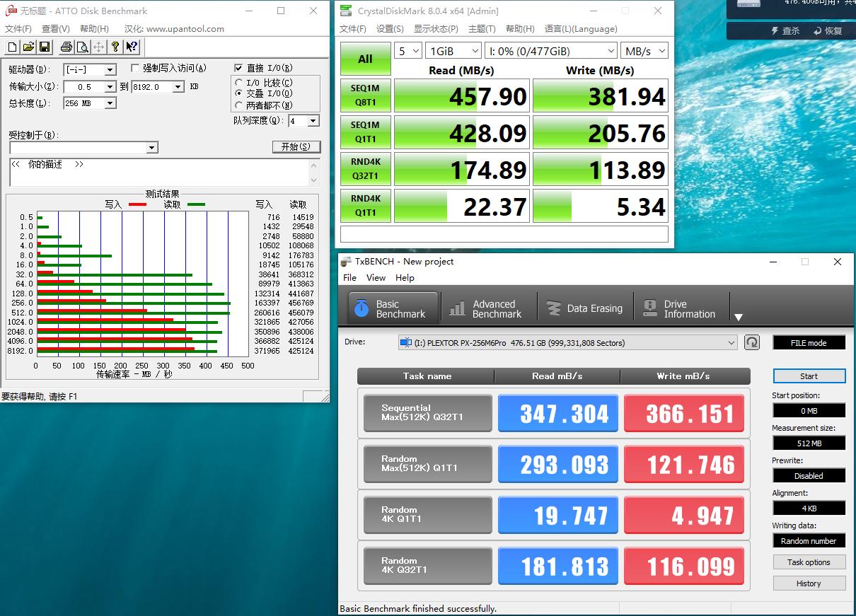The height and width of the screenshot is (616, 856).
Task: Open the 总长度 256 MB dropdown
Action: point(110,103)
